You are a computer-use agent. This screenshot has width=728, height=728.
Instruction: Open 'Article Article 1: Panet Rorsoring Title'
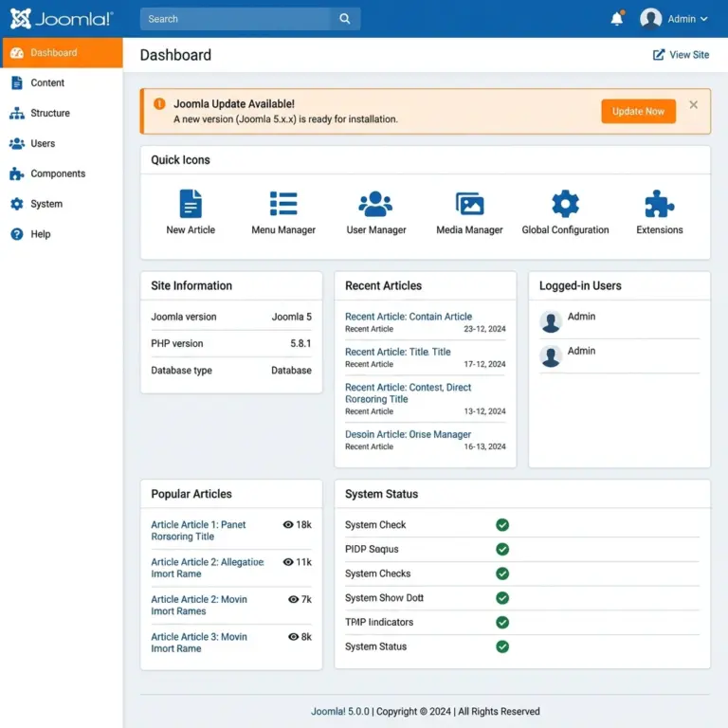(198, 531)
